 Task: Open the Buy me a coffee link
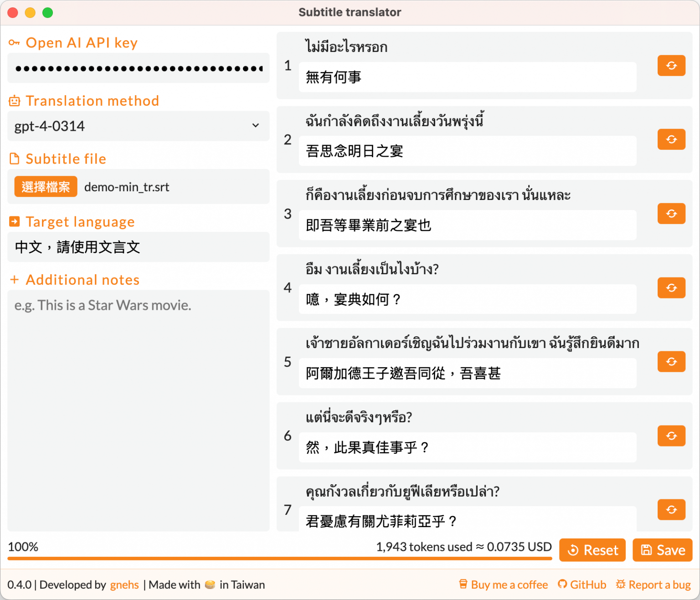(503, 585)
